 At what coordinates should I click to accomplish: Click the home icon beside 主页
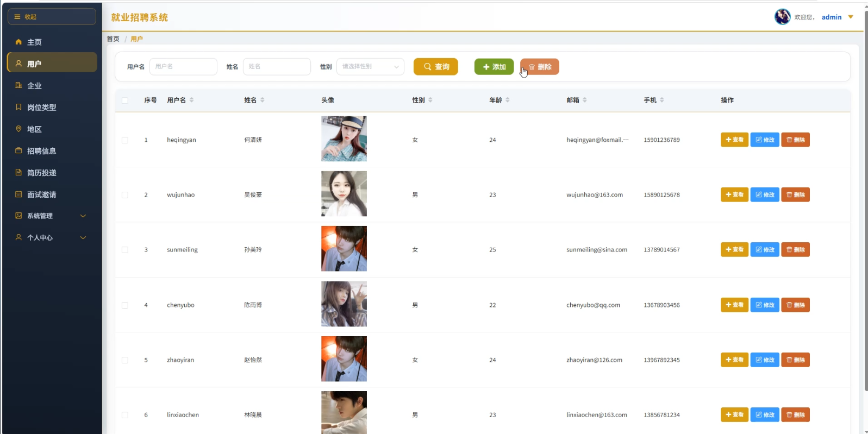pyautogui.click(x=18, y=42)
